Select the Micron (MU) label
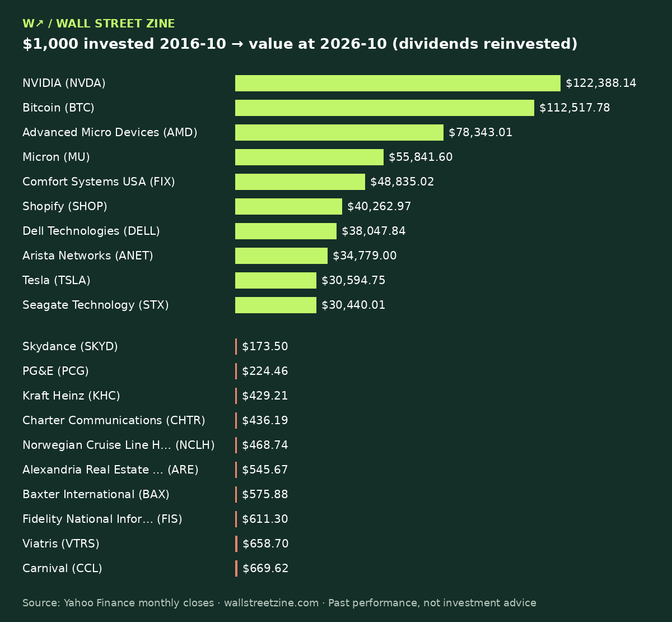 56,157
